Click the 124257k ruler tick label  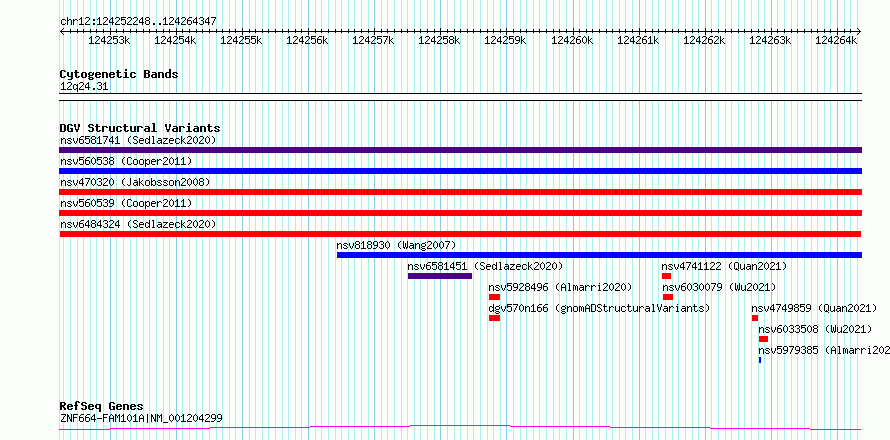373,40
